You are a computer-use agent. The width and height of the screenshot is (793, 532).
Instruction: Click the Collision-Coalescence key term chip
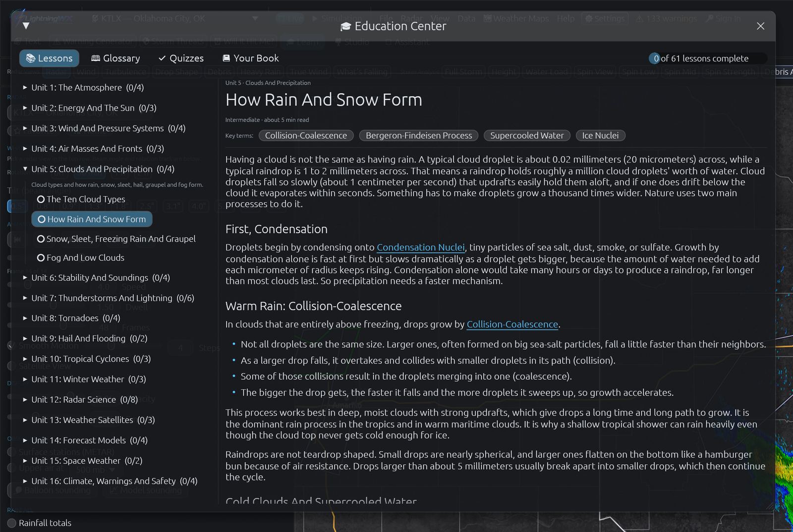[x=306, y=135]
